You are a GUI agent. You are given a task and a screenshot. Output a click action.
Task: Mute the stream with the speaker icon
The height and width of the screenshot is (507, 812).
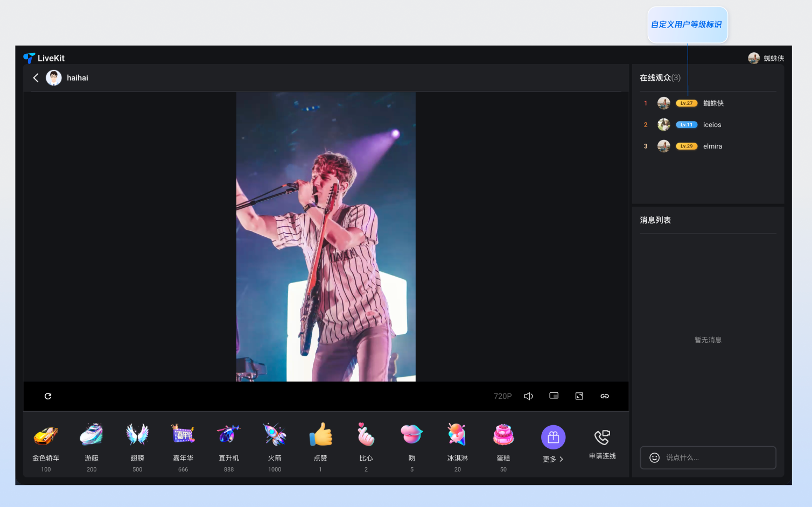[x=528, y=396]
